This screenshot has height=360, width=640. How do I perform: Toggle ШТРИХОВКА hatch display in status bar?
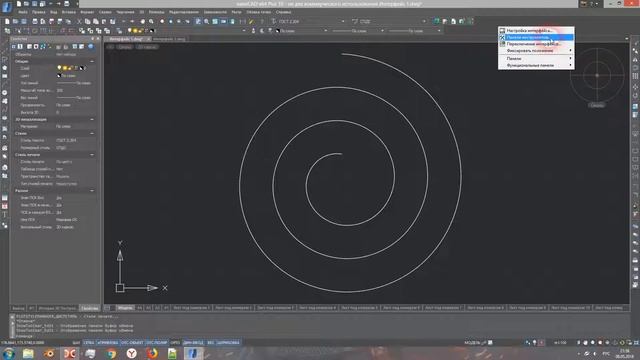click(228, 342)
